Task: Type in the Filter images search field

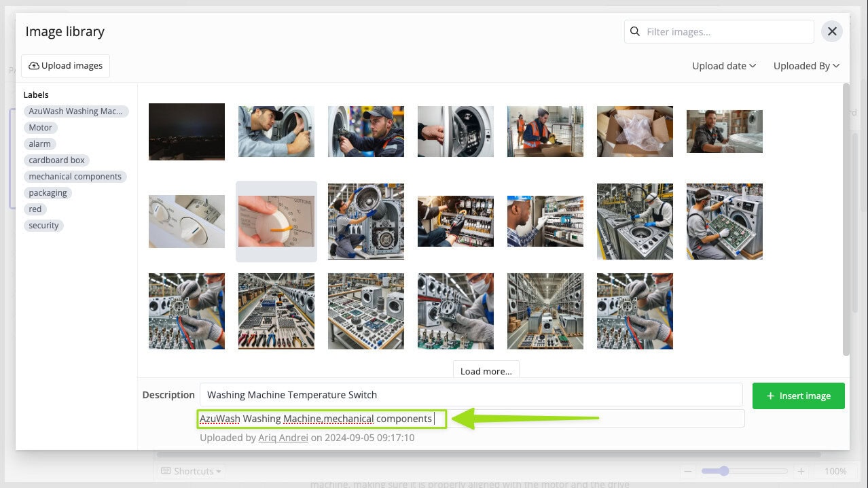Action: tap(727, 32)
